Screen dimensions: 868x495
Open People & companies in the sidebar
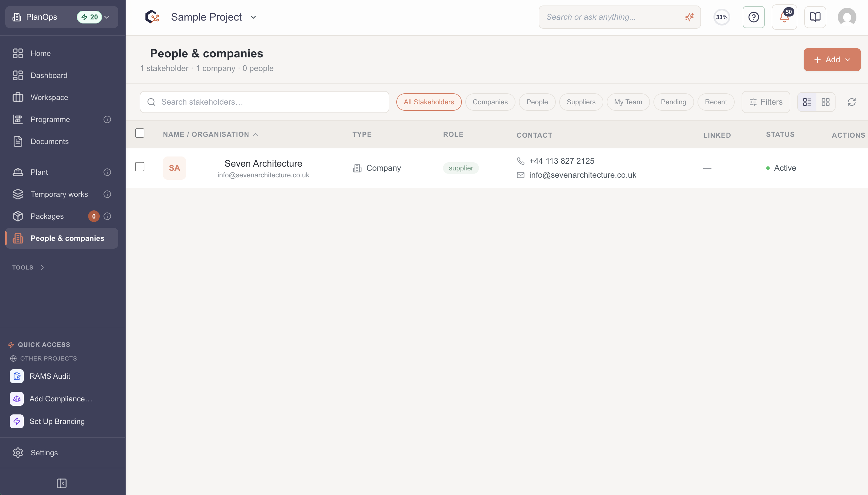tap(62, 238)
